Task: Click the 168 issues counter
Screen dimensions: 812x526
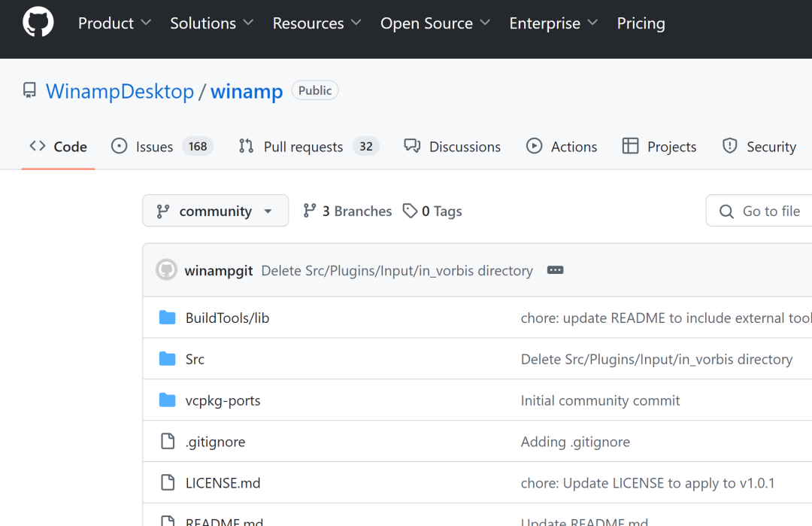Action: 198,147
